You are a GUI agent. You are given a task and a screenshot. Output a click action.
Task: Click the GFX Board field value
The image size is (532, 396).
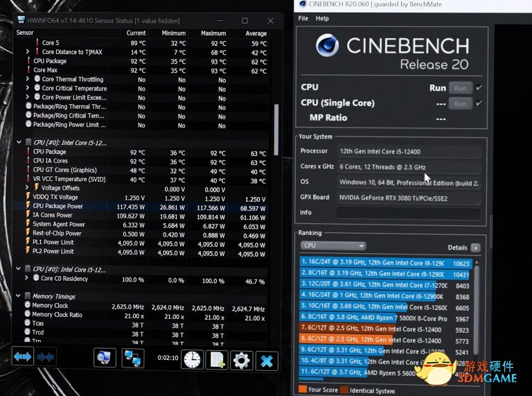(409, 198)
